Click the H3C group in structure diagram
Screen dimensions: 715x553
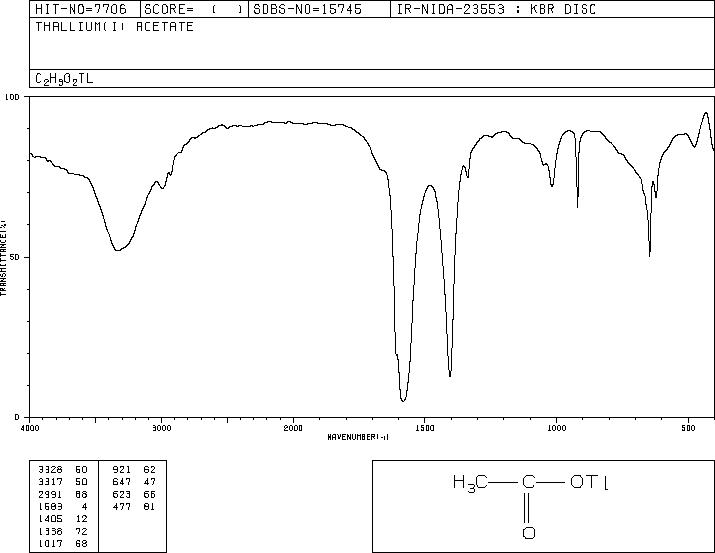click(x=470, y=483)
